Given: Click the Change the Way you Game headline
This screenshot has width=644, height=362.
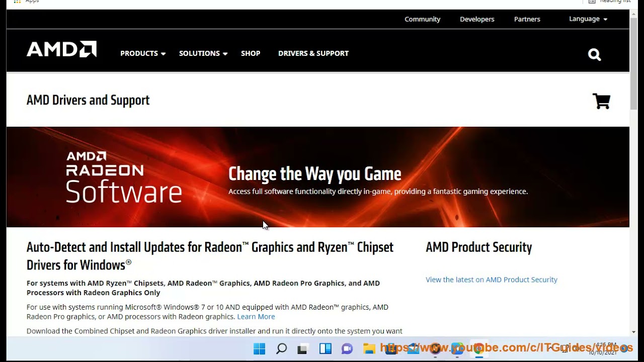Looking at the screenshot, I should (x=315, y=174).
